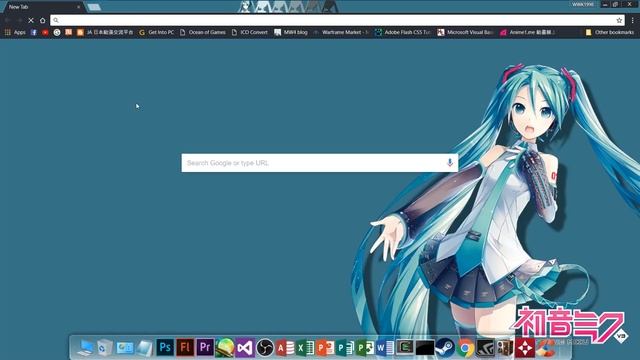This screenshot has width=640, height=360.
Task: Open the Ocean of Games bookmark
Action: [203, 32]
